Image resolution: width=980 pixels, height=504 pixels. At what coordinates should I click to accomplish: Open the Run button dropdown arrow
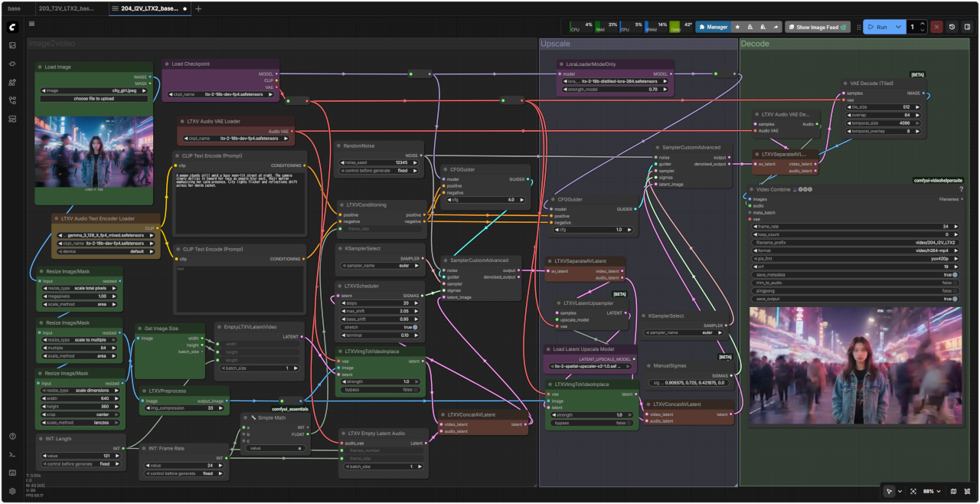click(900, 27)
